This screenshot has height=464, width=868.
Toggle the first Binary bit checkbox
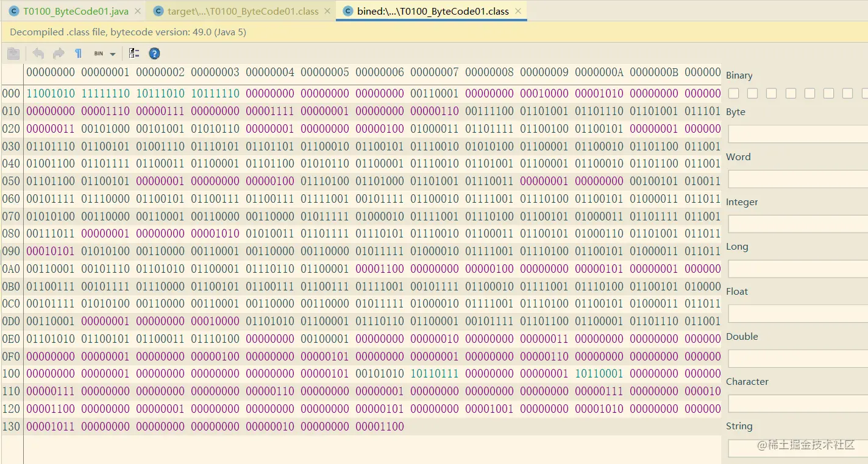pos(733,93)
